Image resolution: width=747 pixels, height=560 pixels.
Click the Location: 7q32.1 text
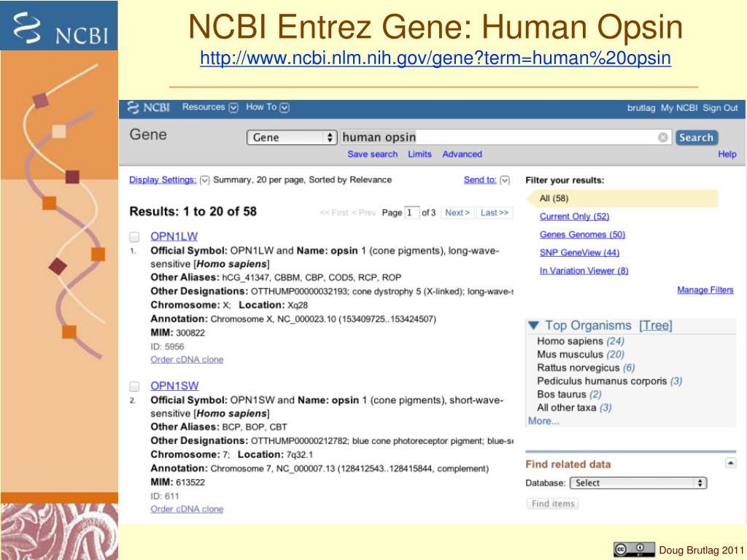point(275,455)
